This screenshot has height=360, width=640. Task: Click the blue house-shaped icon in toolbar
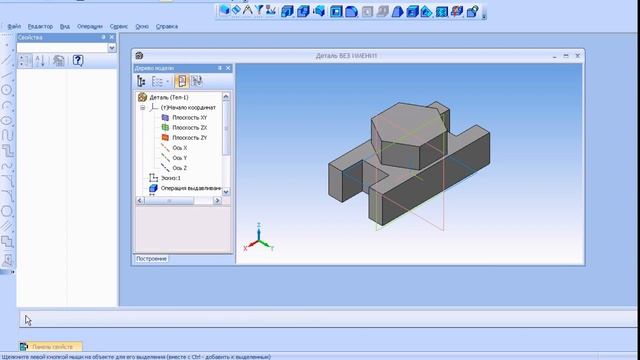coord(427,11)
